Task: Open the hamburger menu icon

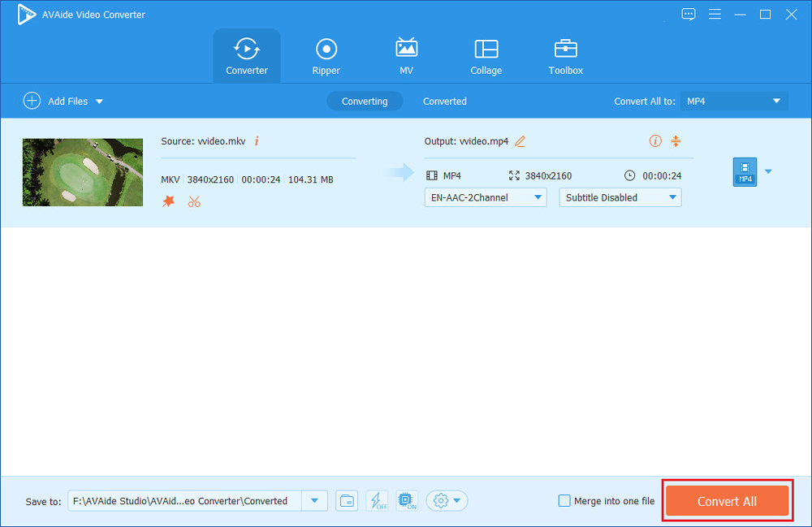Action: [x=715, y=14]
